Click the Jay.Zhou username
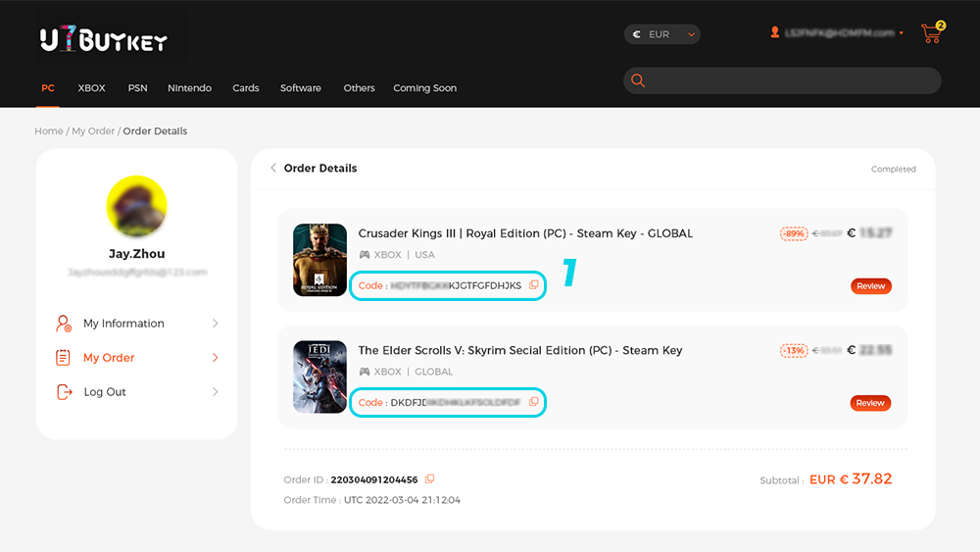The width and height of the screenshot is (980, 552). (x=137, y=253)
